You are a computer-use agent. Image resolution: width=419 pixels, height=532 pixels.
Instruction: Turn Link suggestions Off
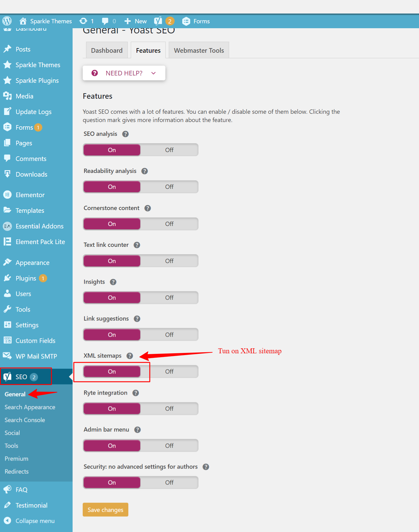pyautogui.click(x=169, y=335)
